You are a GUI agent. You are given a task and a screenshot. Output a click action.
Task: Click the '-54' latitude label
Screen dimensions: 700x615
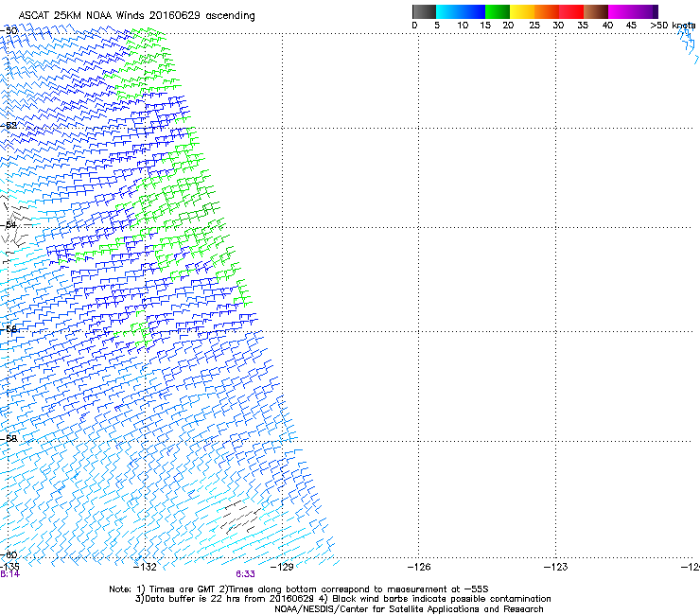9,224
